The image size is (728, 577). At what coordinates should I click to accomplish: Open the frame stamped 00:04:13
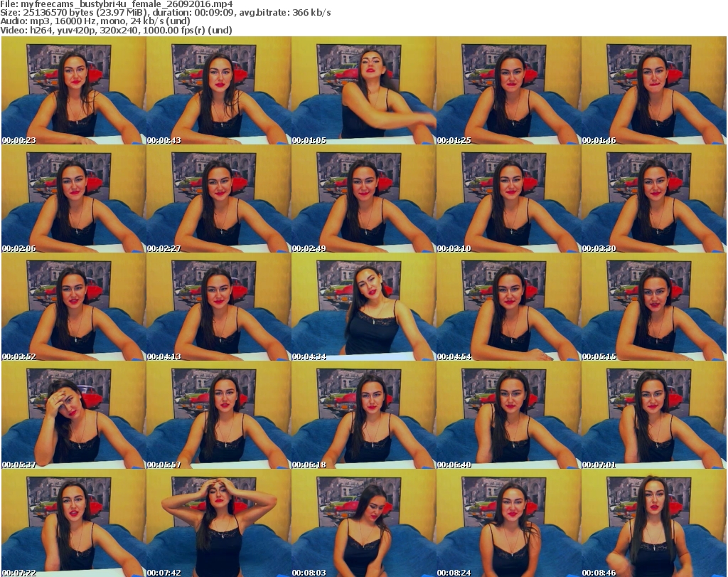click(219, 307)
